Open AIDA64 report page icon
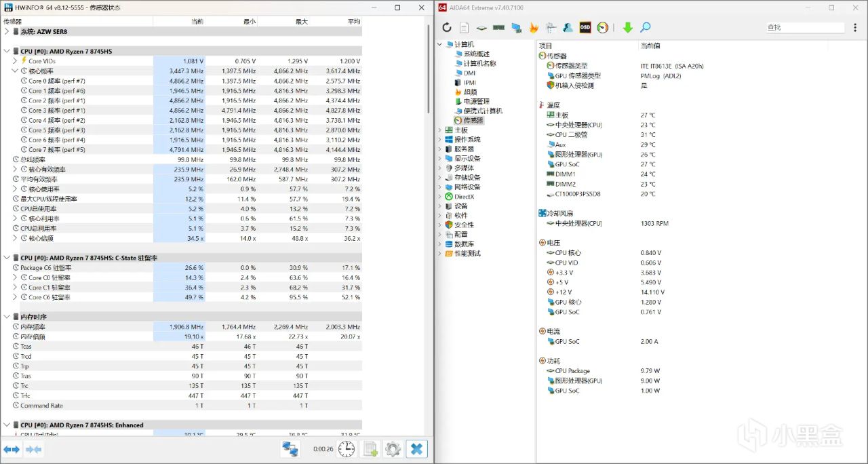This screenshot has width=868, height=464. 464,27
